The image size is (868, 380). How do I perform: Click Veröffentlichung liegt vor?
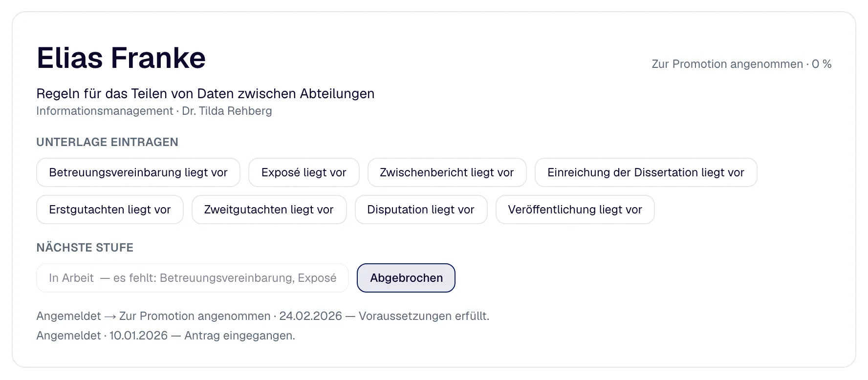tap(575, 210)
